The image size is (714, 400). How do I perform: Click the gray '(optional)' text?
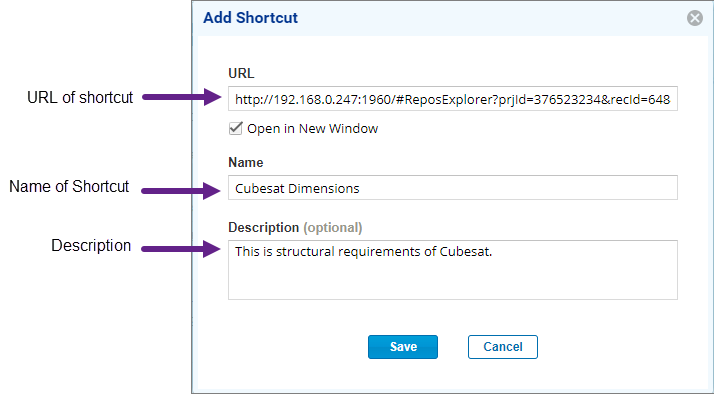(333, 227)
